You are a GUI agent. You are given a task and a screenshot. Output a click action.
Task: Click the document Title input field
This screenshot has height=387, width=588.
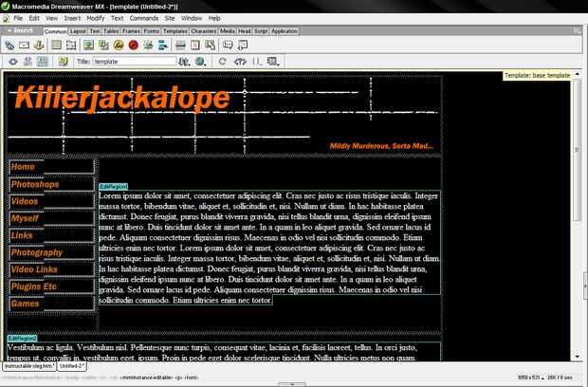click(135, 62)
